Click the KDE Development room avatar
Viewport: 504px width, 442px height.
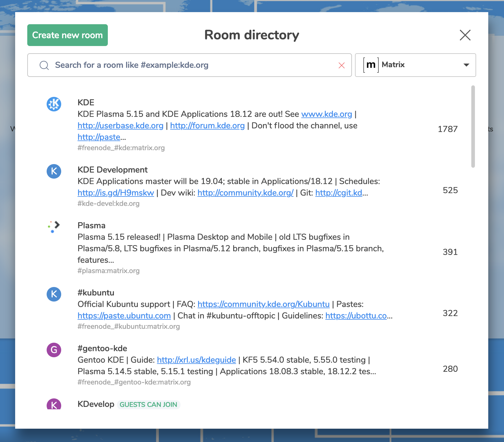pos(54,171)
